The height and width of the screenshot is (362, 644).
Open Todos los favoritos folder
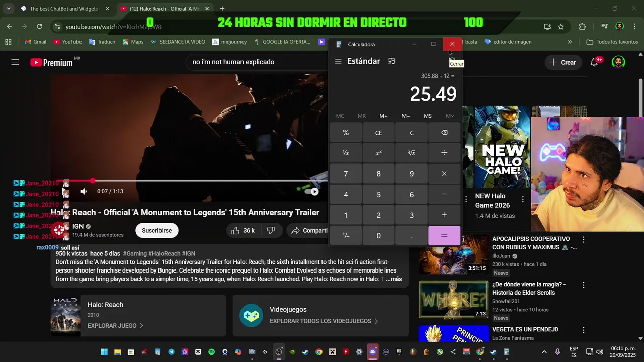pos(612,42)
